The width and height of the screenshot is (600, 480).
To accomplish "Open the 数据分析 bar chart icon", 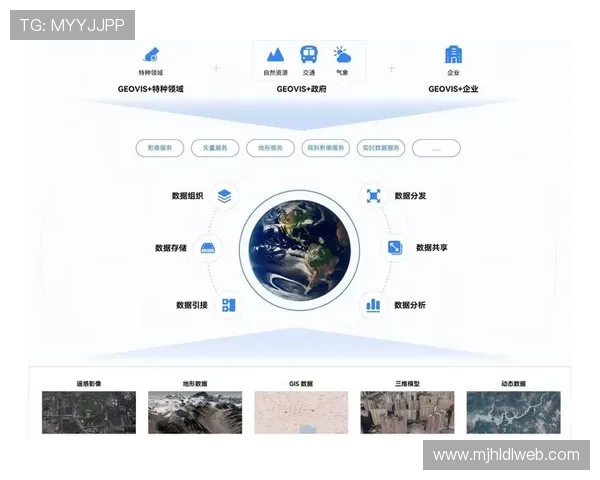I will [373, 305].
